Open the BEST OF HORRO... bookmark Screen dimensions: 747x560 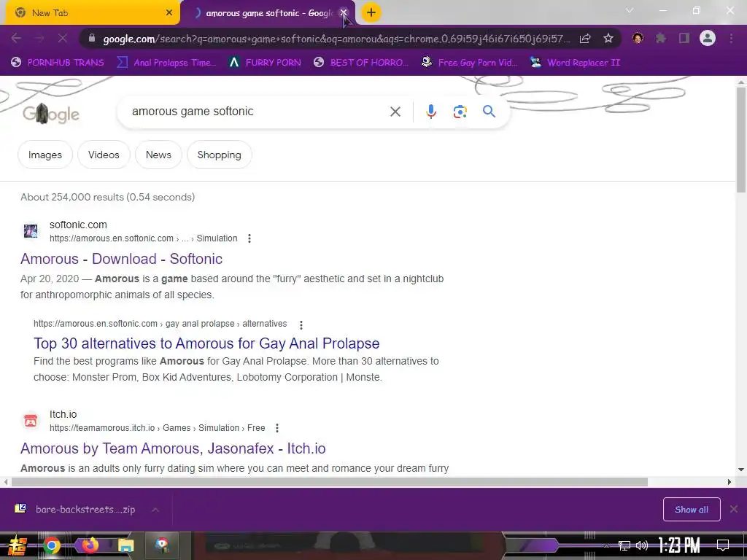click(x=361, y=63)
